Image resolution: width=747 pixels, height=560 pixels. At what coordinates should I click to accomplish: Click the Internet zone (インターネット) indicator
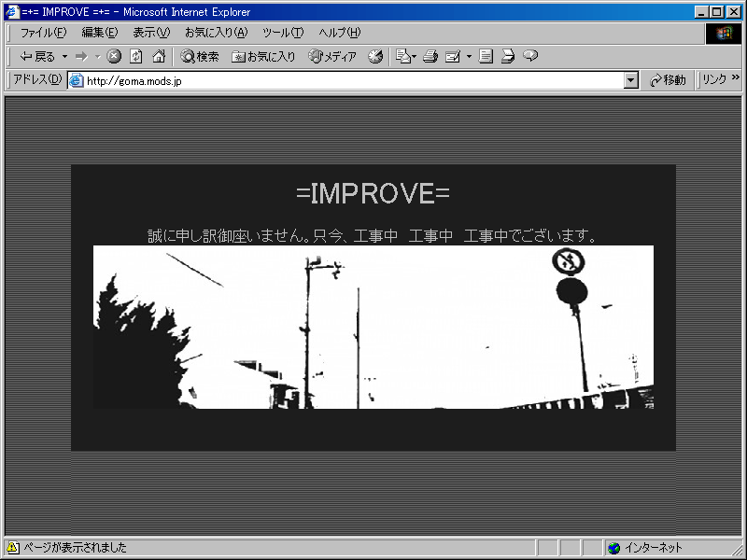tap(645, 548)
